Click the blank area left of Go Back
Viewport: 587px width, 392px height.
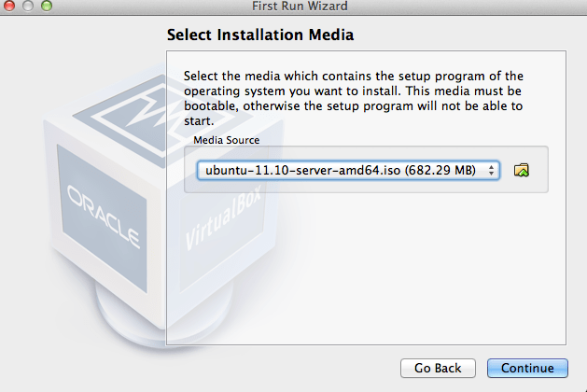[280, 368]
